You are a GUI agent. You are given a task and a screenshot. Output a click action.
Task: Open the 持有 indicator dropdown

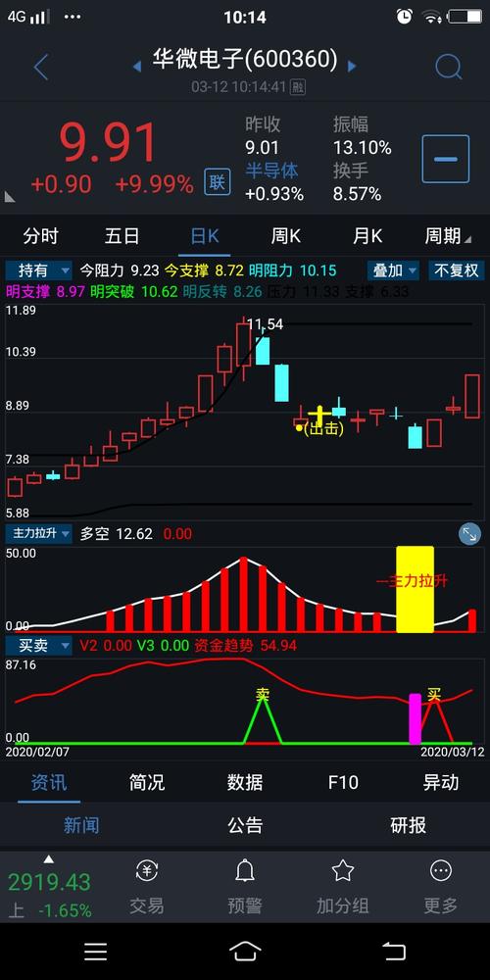(x=38, y=270)
